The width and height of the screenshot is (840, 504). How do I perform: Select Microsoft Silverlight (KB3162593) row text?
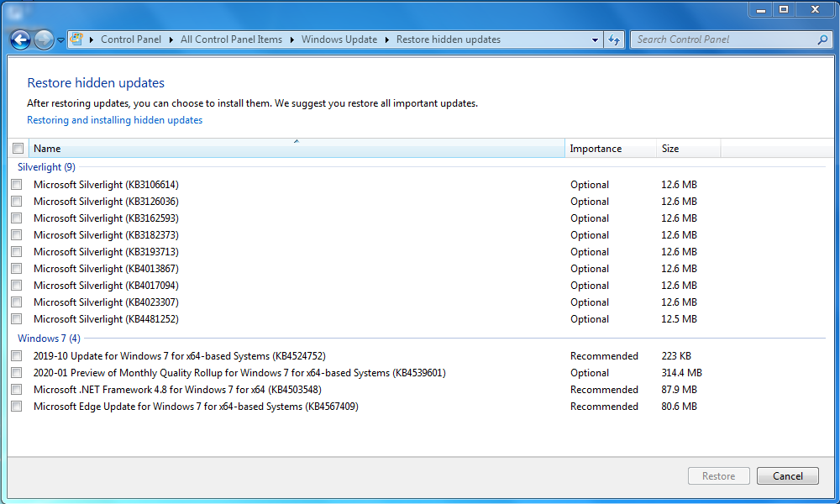pos(106,218)
